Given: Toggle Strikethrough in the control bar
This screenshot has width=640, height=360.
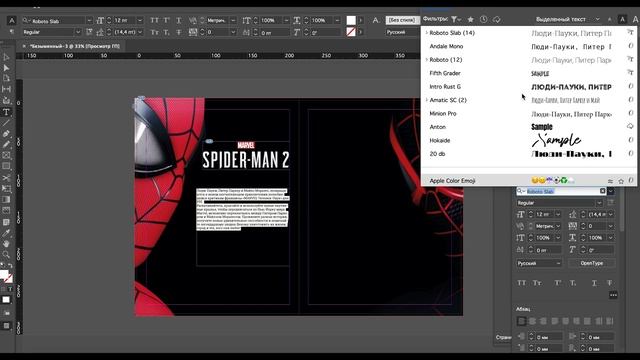Looking at the screenshot, I should (x=179, y=32).
